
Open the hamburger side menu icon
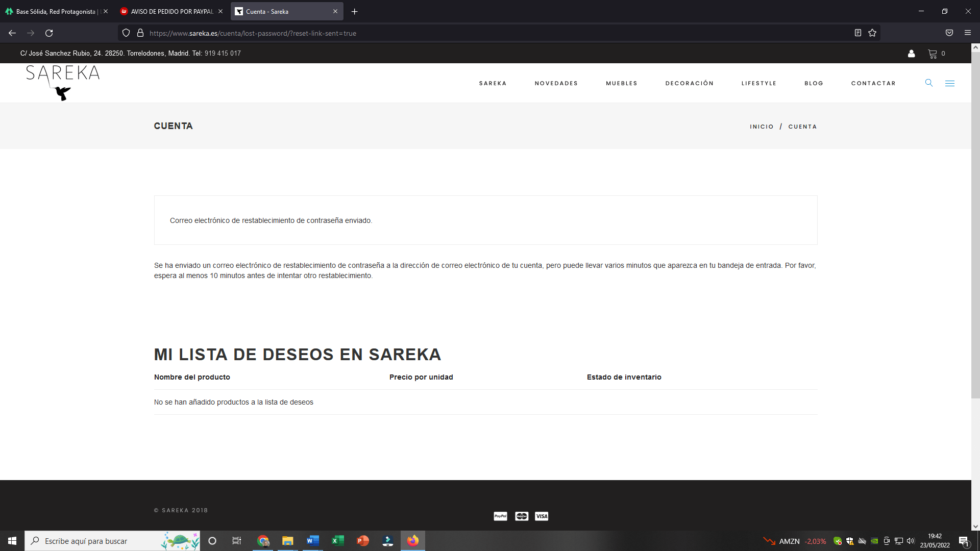coord(950,83)
